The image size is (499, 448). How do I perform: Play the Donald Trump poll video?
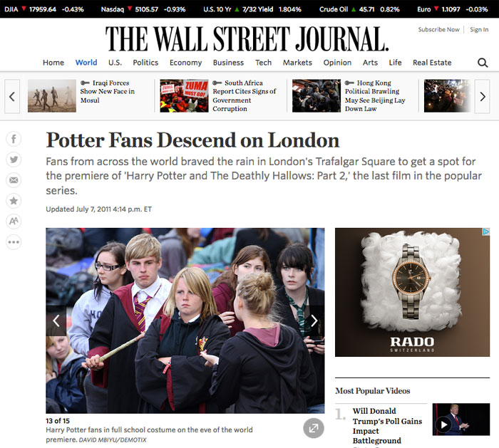[443, 424]
